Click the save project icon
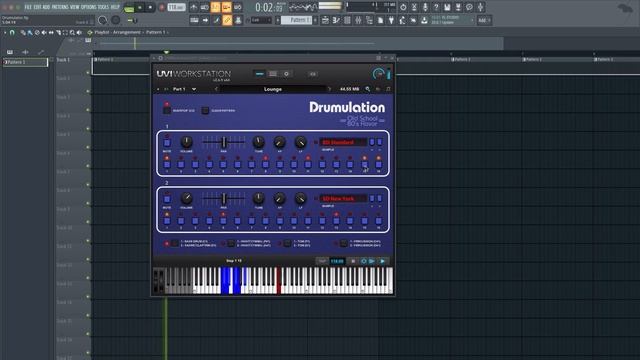The height and width of the screenshot is (360, 640). point(447,7)
